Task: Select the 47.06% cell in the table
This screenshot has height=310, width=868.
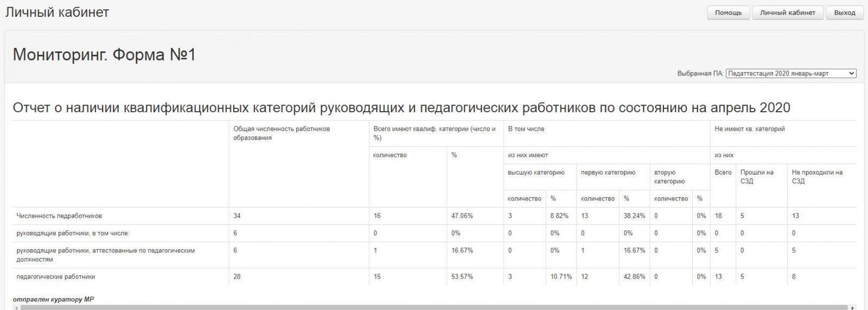Action: pyautogui.click(x=462, y=216)
